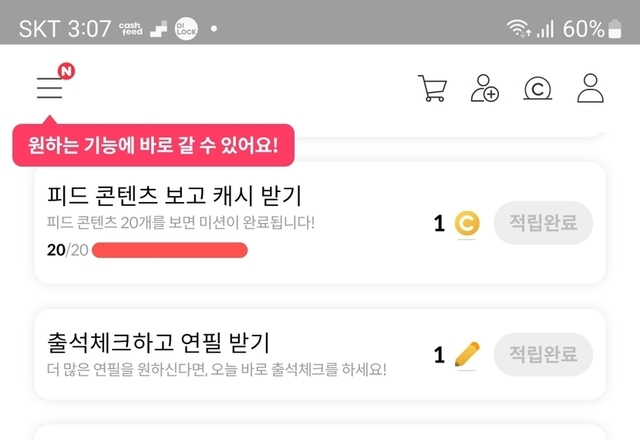640x440 pixels.
Task: Open the hamburger menu
Action: [50, 88]
